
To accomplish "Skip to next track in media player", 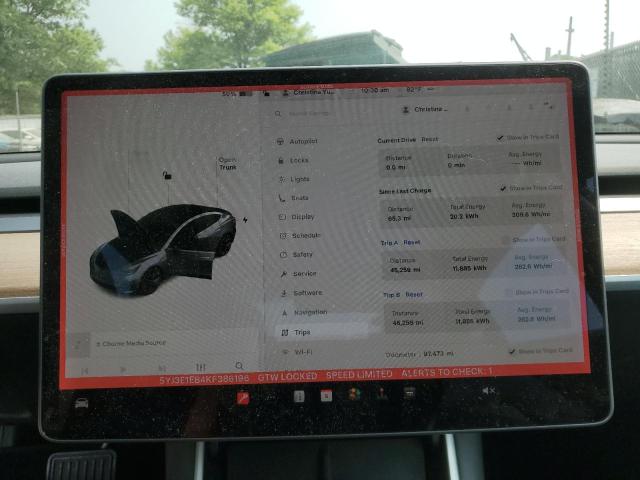I will (162, 368).
